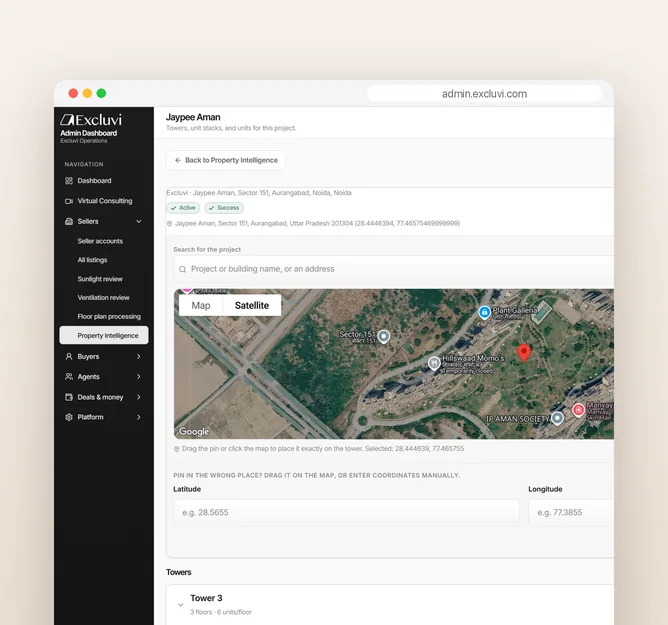668x625 pixels.
Task: Click the Platform gear icon
Action: click(x=69, y=417)
